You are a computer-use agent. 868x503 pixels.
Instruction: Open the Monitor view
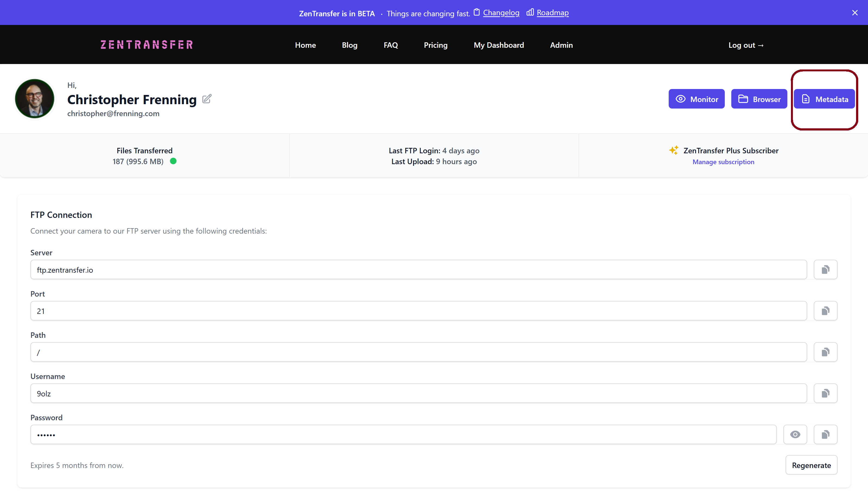click(697, 99)
